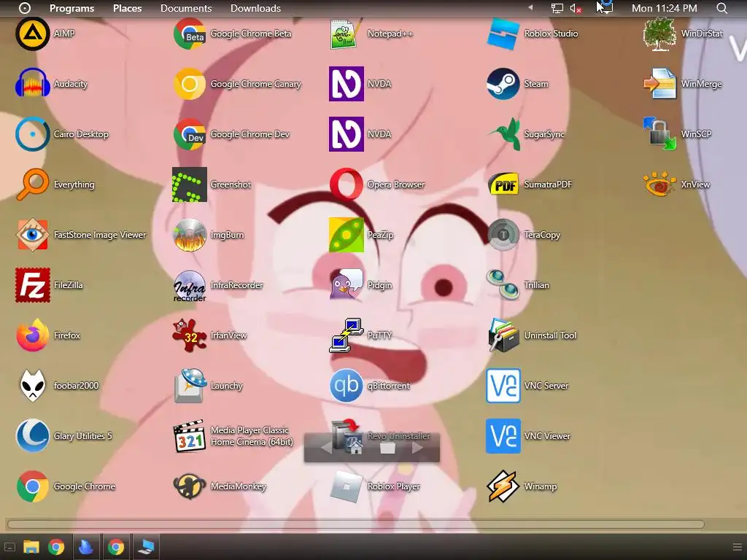The height and width of the screenshot is (560, 747).
Task: Open Notepad++ editor icon
Action: [x=347, y=34]
